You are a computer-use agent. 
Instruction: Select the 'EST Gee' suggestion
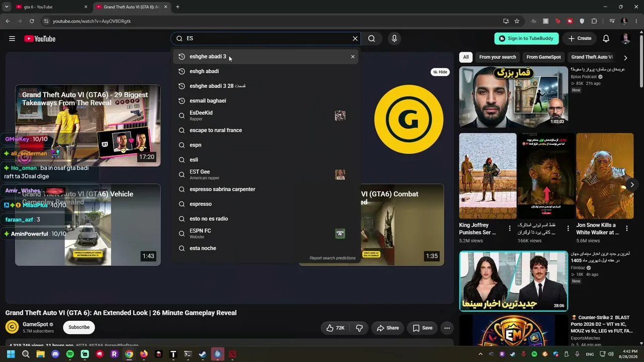266,174
